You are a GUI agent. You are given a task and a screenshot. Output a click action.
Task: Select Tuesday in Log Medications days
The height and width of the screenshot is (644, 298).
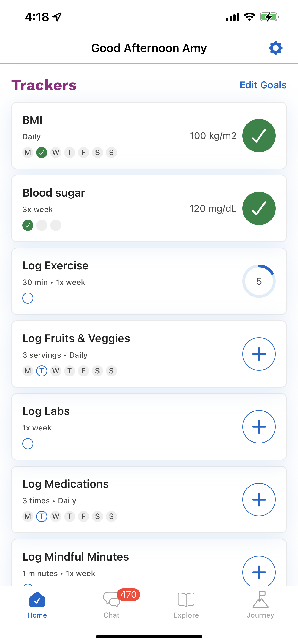(42, 516)
